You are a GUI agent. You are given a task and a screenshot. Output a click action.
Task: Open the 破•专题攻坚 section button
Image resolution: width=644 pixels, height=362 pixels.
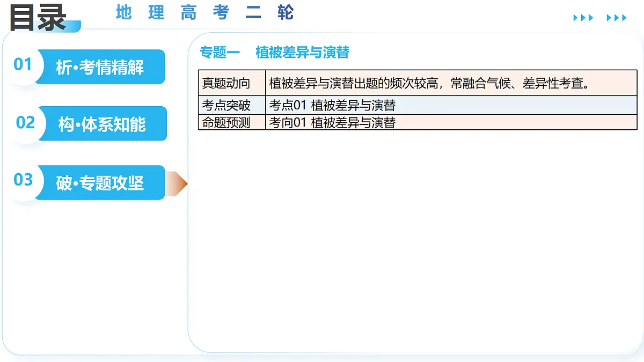point(100,183)
